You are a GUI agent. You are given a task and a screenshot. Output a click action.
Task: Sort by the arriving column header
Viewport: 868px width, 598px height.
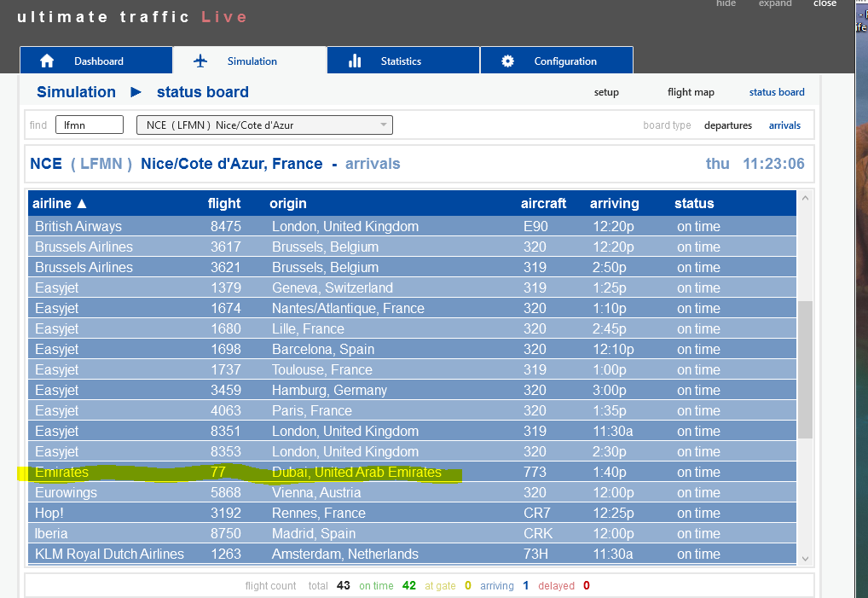[615, 204]
